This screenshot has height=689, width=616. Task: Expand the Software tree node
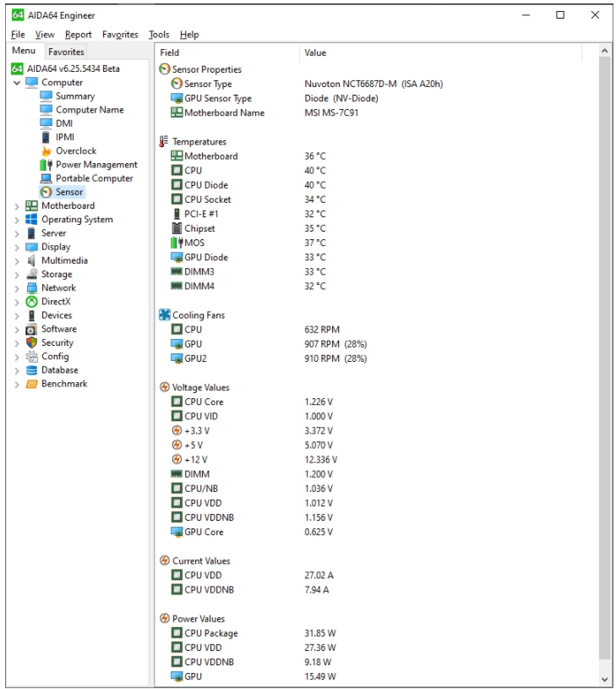coord(17,329)
